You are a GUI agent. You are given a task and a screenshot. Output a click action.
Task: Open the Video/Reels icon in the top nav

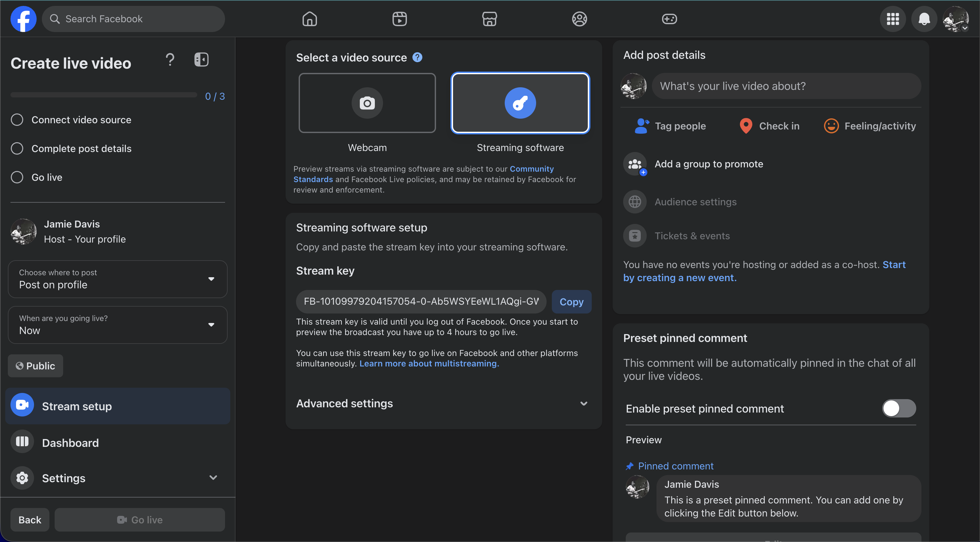pos(399,19)
